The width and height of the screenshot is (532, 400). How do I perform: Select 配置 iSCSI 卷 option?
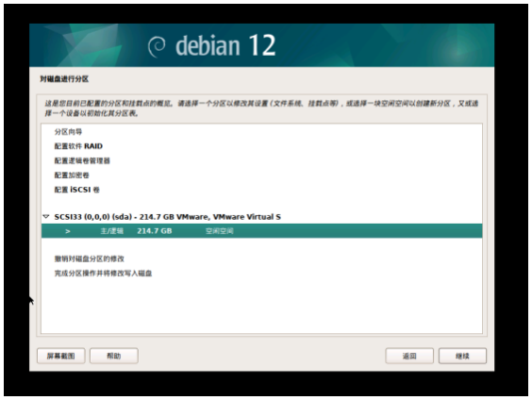(76, 190)
